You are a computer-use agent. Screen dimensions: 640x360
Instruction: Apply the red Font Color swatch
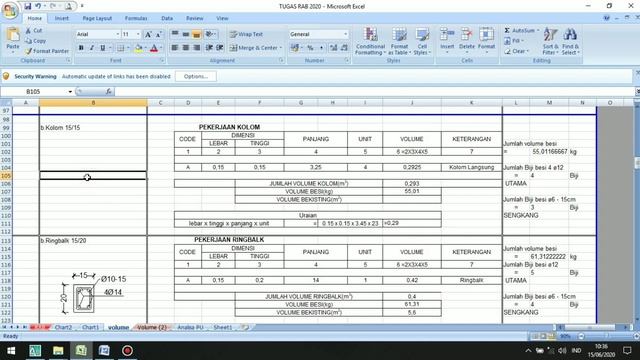click(x=154, y=48)
